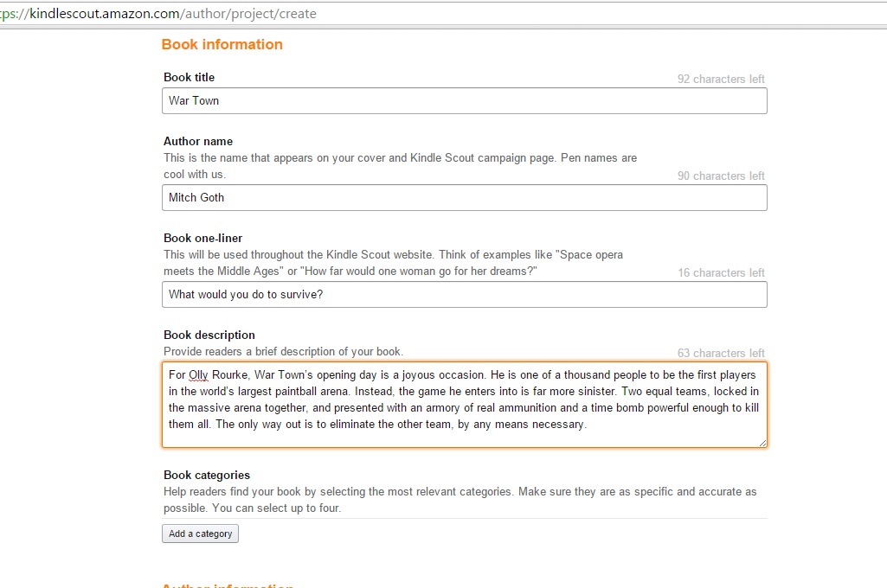
Task: Click the Book information section heading
Action: [x=222, y=45]
